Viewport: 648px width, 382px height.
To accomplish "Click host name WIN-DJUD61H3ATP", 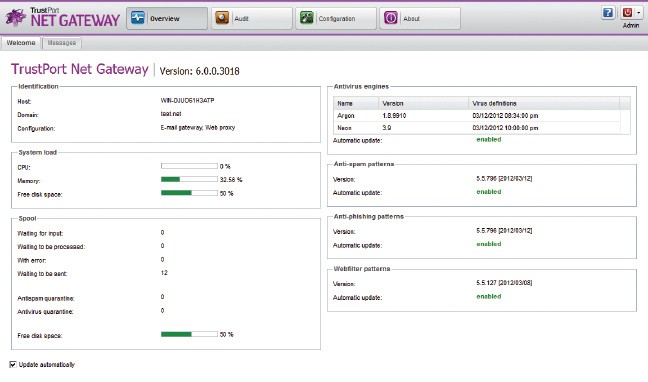I will pos(187,100).
